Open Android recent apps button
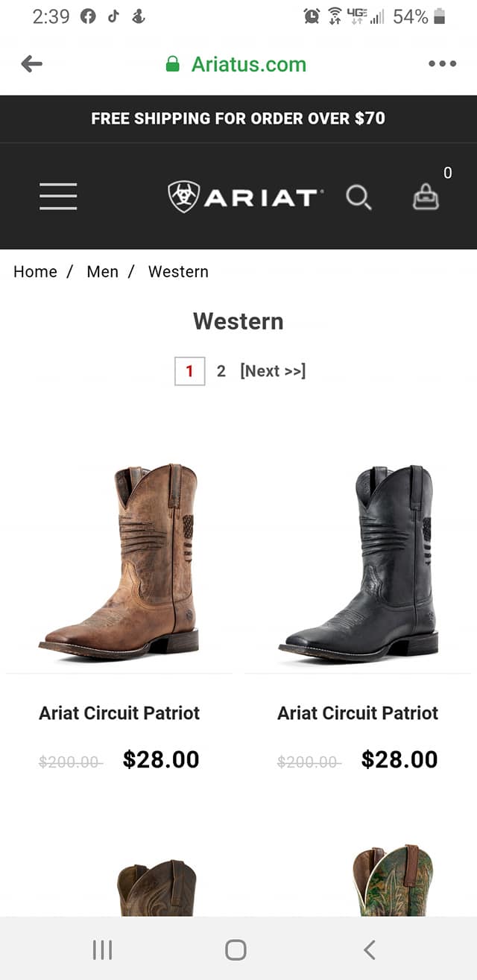Screen dimensions: 477x980 (x=102, y=949)
